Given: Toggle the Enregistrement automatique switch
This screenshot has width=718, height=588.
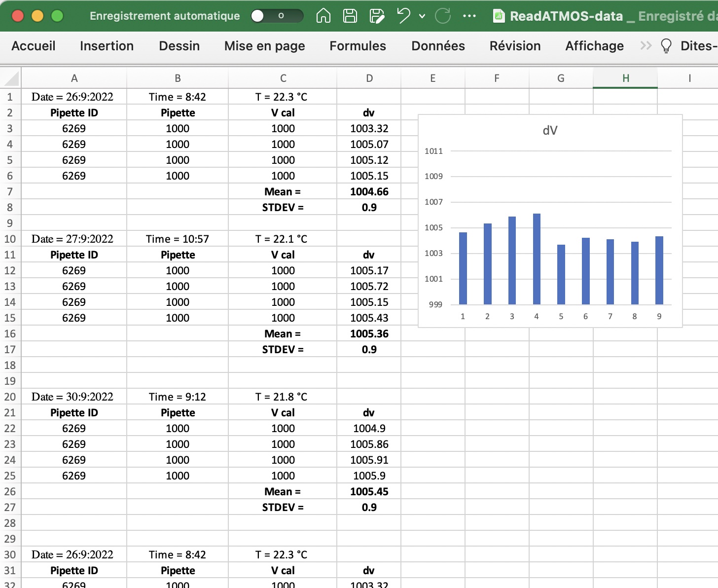Looking at the screenshot, I should click(x=276, y=16).
